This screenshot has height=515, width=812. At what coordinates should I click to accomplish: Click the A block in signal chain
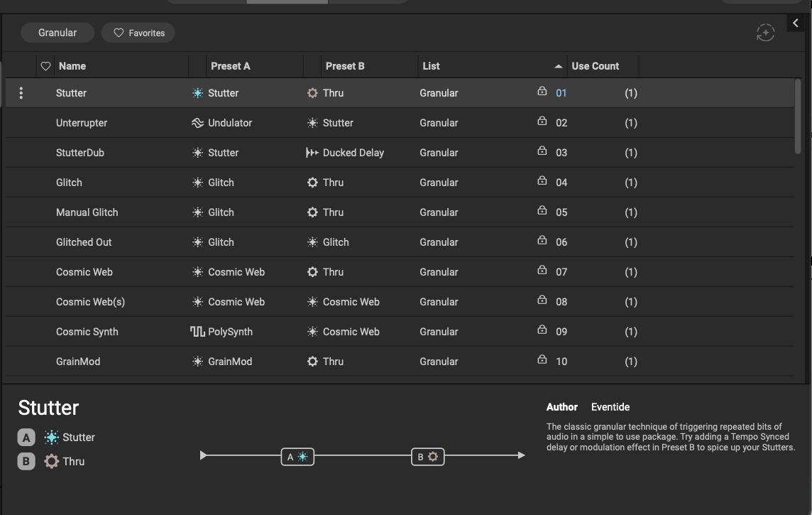point(297,457)
